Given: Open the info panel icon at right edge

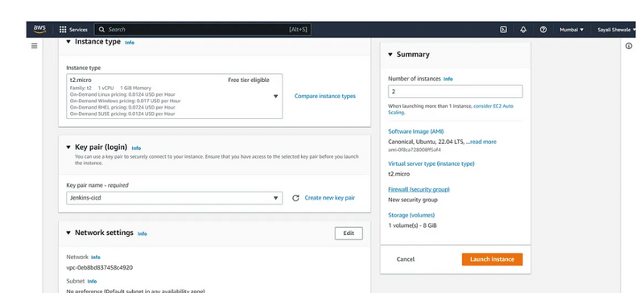Looking at the screenshot, I should (x=629, y=46).
